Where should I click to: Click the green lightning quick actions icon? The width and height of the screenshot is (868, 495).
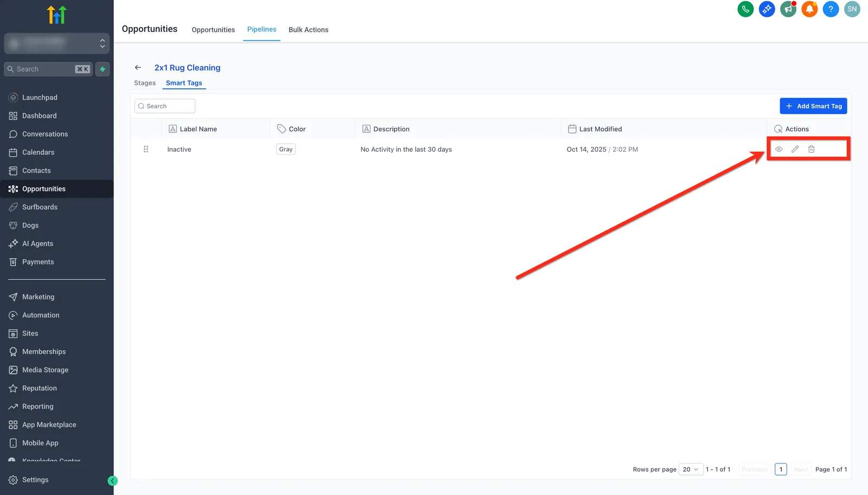(103, 69)
